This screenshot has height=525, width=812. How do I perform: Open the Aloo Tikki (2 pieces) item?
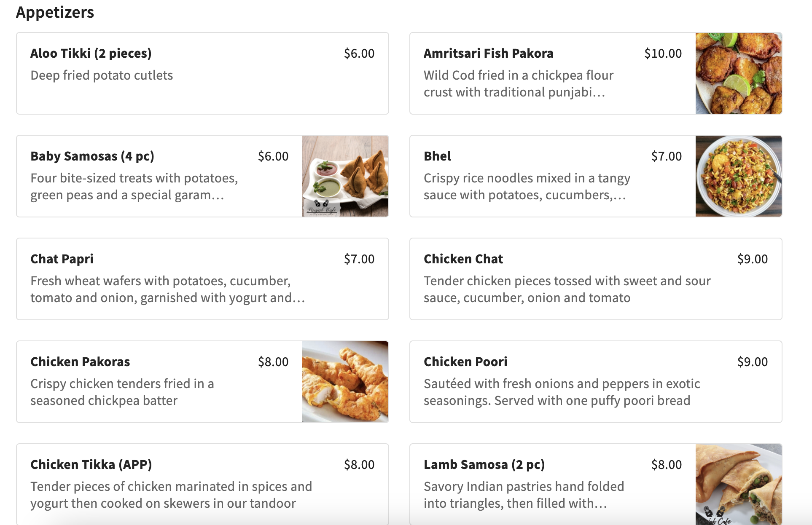click(x=91, y=54)
